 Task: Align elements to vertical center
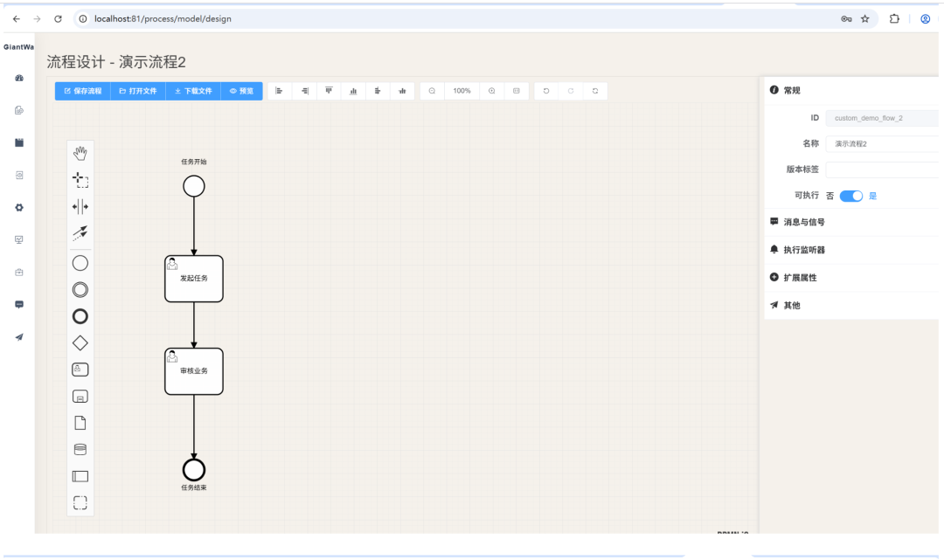(x=402, y=91)
